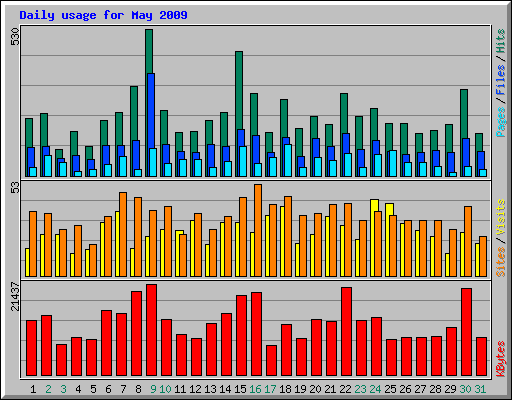Click day 14 on the x-axis
This screenshot has width=512, height=400.
pos(225,389)
